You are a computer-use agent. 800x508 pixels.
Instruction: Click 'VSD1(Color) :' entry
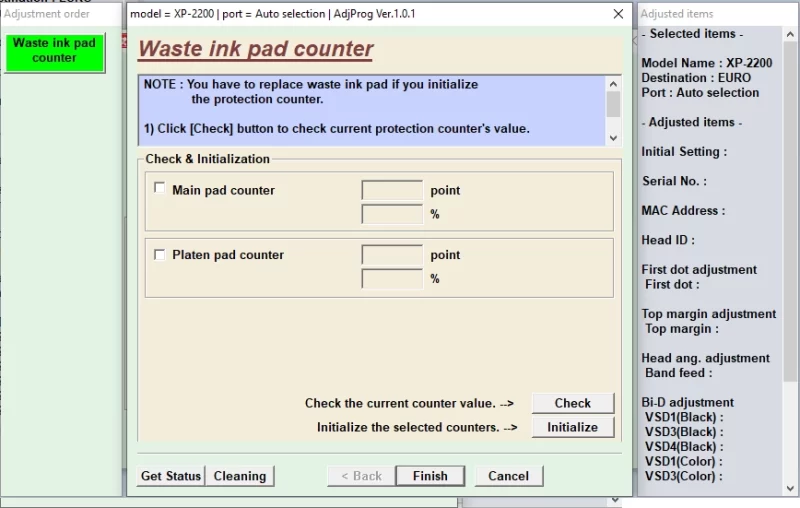(684, 462)
